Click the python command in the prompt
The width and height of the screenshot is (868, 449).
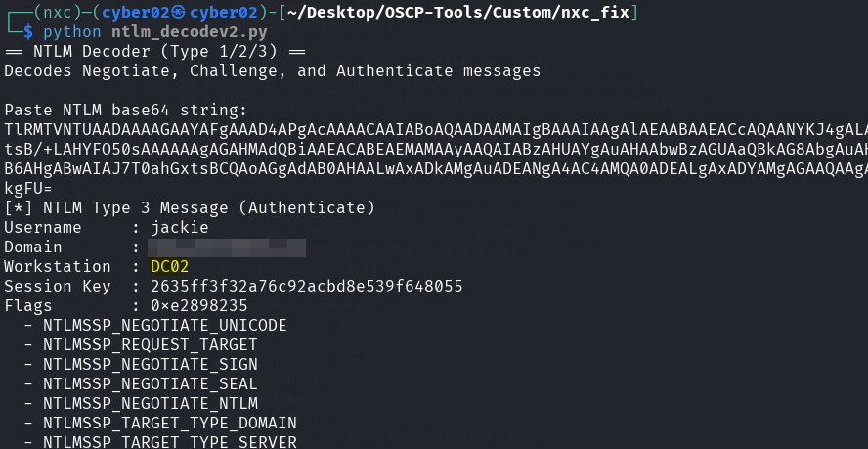click(69, 31)
